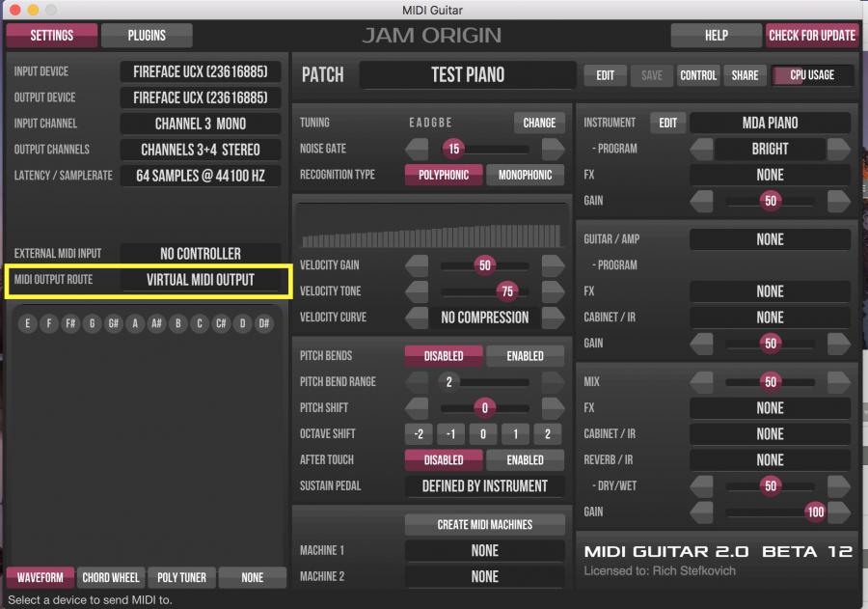Viewport: 868px width, 609px height.
Task: Open MIDI Output Route Virtual MIDI Output
Action: pyautogui.click(x=201, y=280)
